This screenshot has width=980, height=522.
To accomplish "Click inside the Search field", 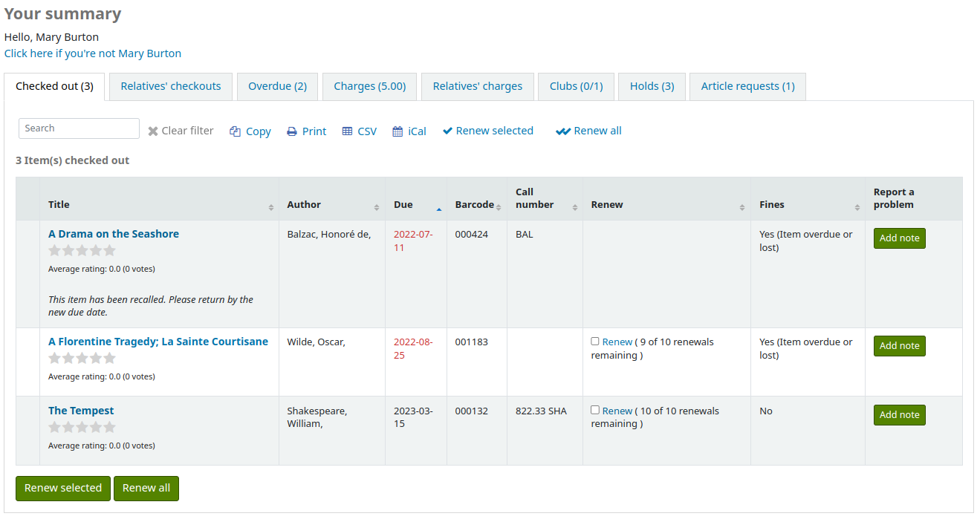I will coord(78,128).
